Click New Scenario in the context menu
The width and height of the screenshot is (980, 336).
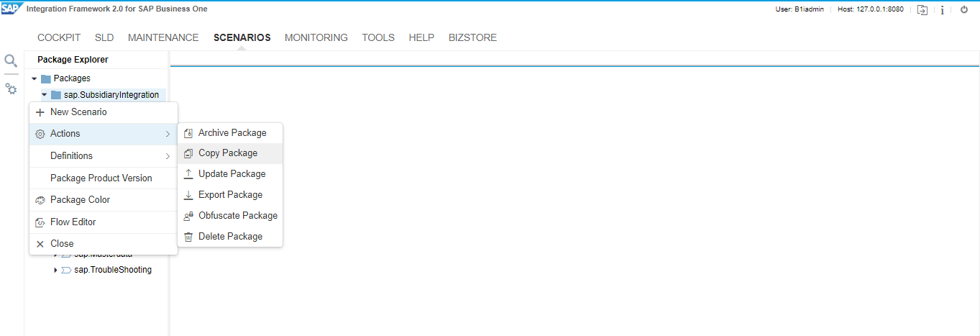[x=78, y=112]
